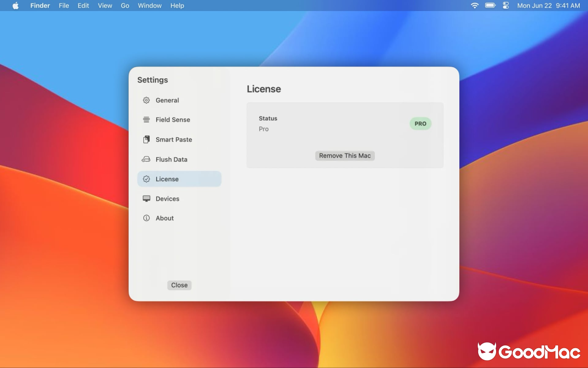The width and height of the screenshot is (588, 368).
Task: Open the Devices section
Action: [179, 199]
